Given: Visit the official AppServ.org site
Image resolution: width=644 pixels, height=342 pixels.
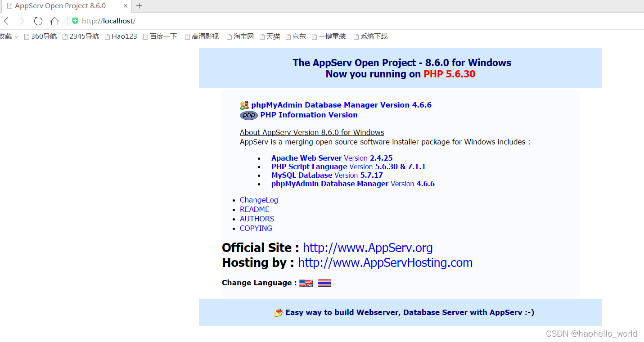Looking at the screenshot, I should point(367,247).
